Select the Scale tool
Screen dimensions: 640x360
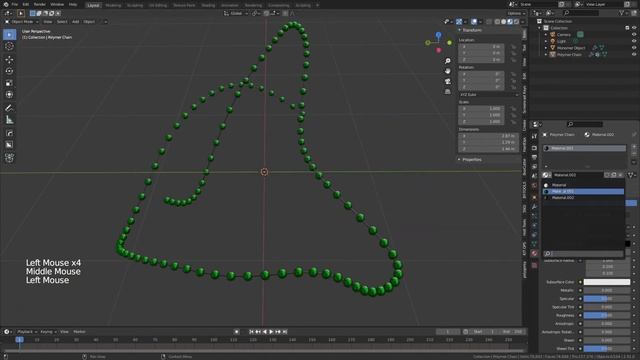coord(9,83)
